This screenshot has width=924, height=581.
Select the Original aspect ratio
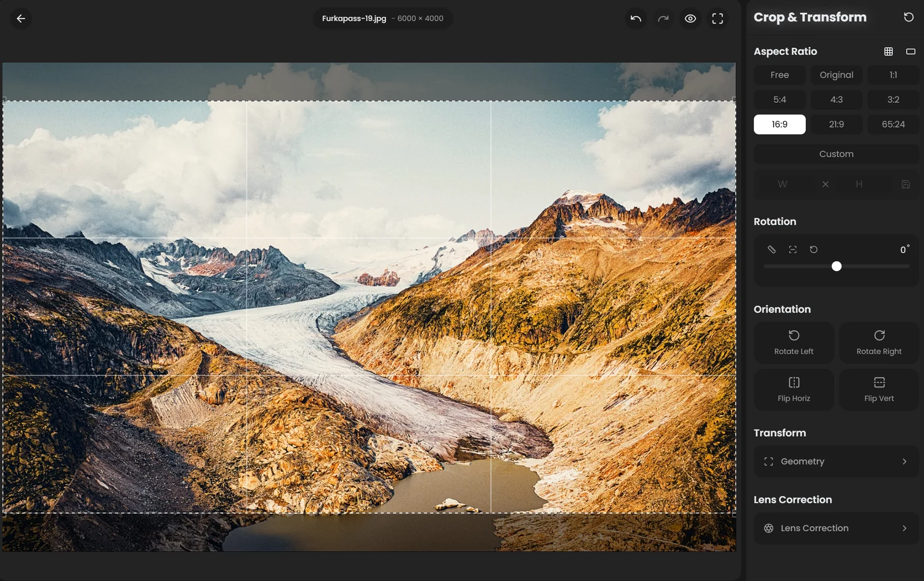pyautogui.click(x=837, y=75)
